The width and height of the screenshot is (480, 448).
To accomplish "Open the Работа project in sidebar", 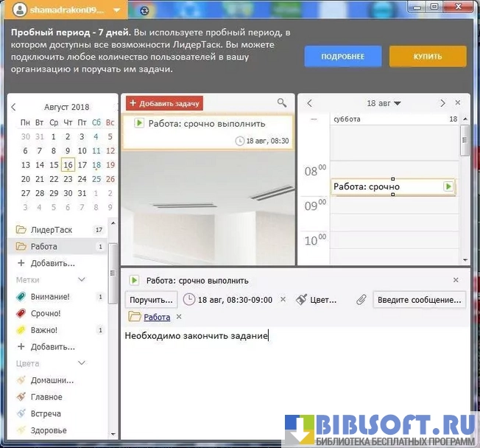I will pyautogui.click(x=43, y=247).
